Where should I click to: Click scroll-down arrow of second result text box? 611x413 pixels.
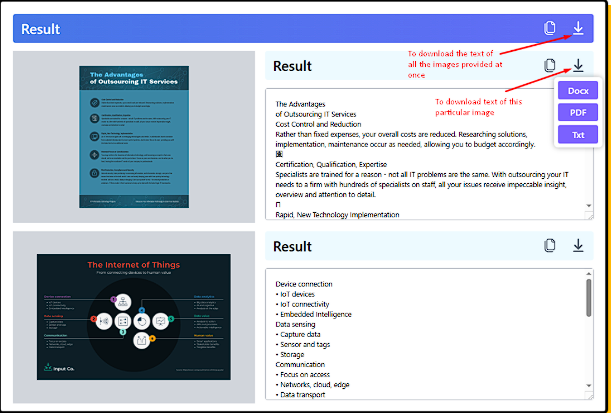coord(589,385)
